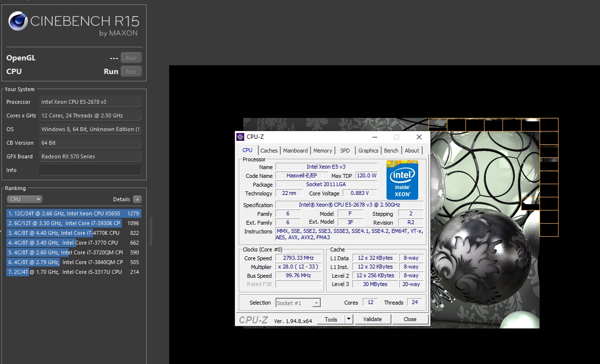600x364 pixels.
Task: Click the GFX Board field Radeon RX 570
Action: point(90,156)
